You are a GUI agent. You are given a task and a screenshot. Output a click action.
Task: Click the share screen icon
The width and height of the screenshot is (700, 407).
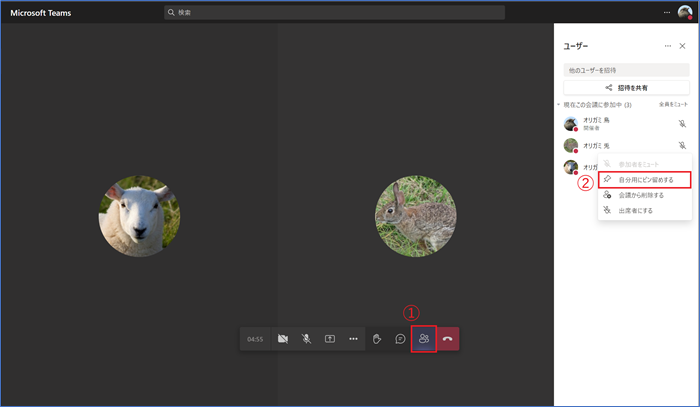[x=330, y=339]
